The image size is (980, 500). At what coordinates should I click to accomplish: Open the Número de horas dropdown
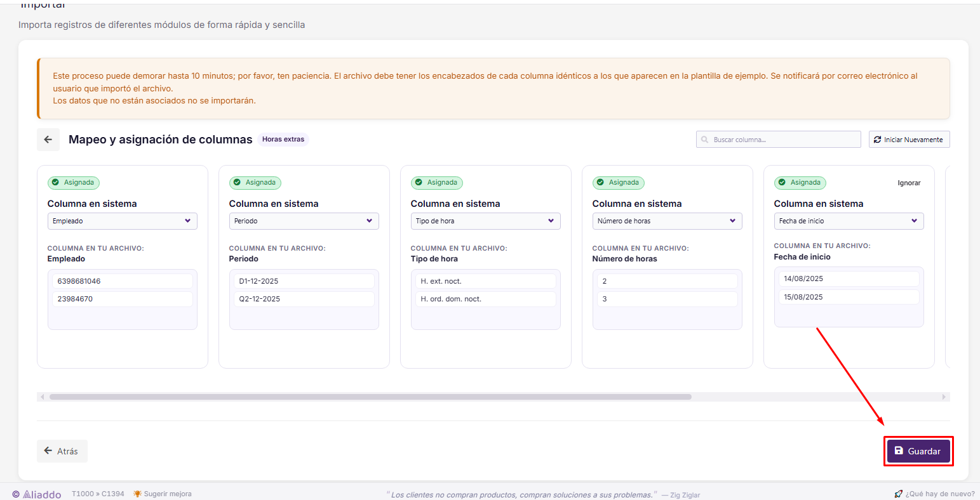point(668,221)
